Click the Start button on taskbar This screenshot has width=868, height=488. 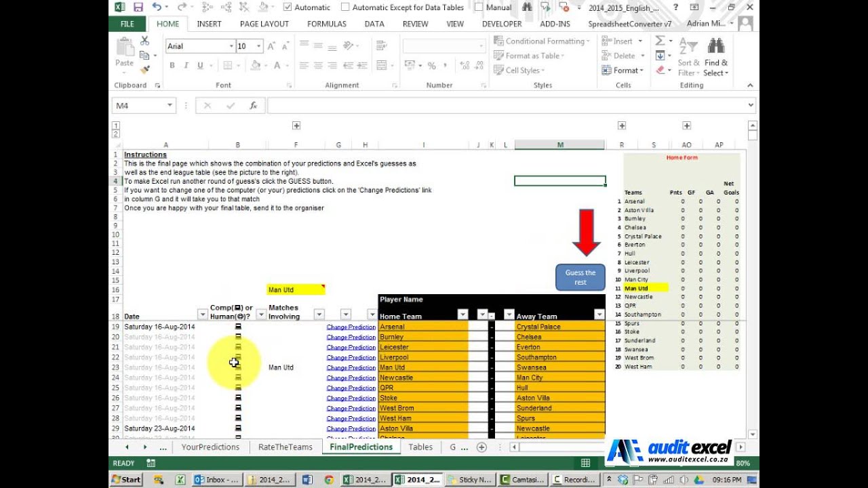click(x=126, y=479)
